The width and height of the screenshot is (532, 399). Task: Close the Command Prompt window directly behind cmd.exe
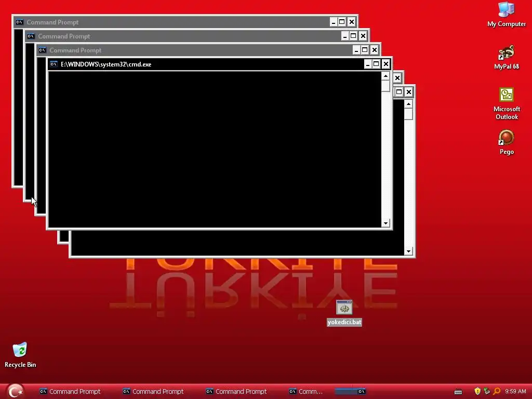[374, 50]
